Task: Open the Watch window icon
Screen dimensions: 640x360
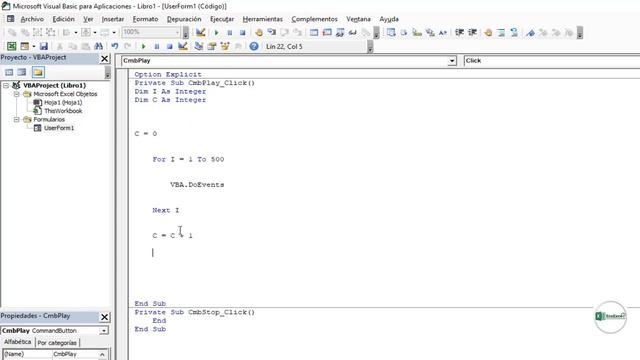Action: 340,32
